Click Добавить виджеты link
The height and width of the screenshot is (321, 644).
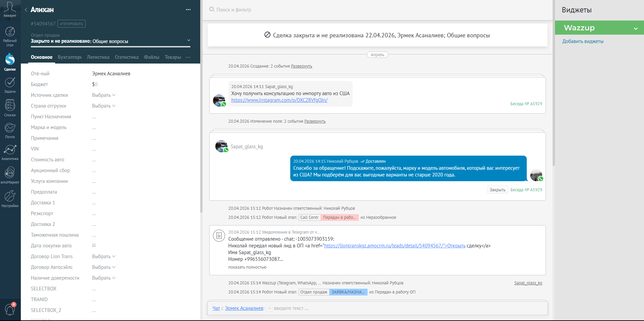583,41
